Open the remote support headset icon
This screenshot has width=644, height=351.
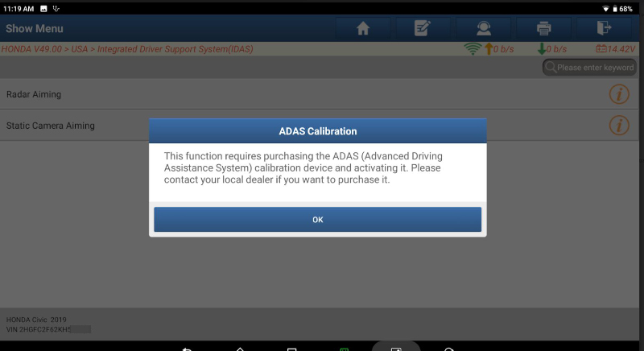pos(484,28)
